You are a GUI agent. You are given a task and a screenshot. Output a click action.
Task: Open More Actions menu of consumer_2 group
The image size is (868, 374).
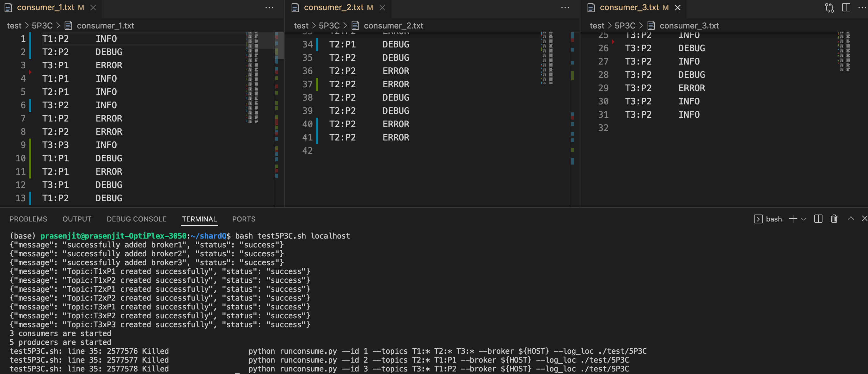(565, 7)
